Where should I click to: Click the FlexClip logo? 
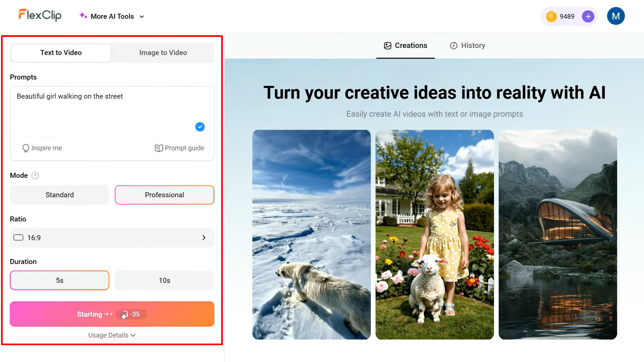[x=40, y=15]
